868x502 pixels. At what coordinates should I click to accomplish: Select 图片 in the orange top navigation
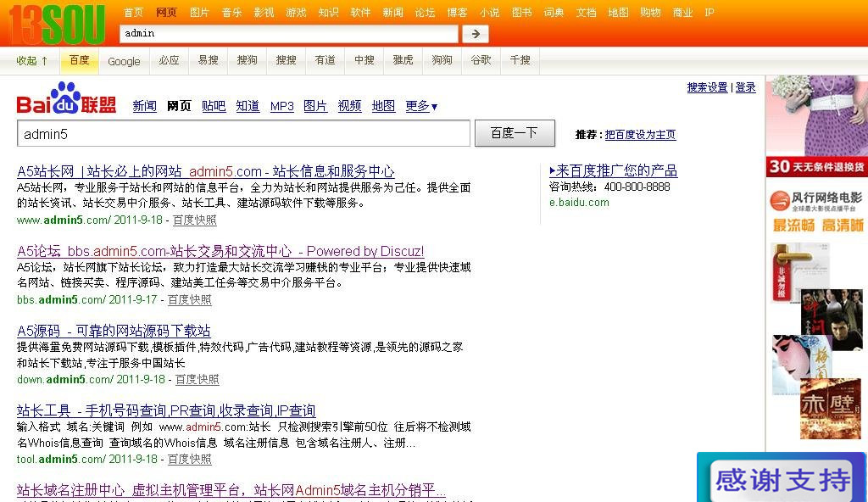click(199, 12)
